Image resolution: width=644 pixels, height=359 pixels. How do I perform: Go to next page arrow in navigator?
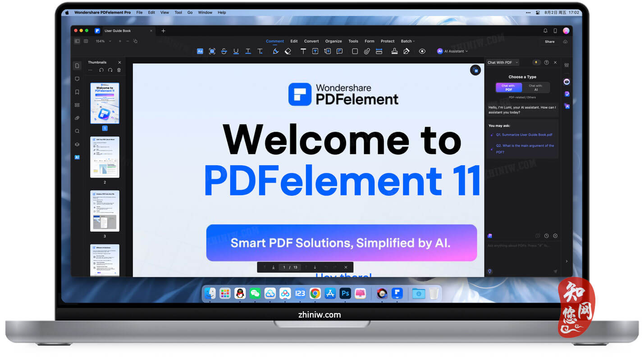pos(315,267)
